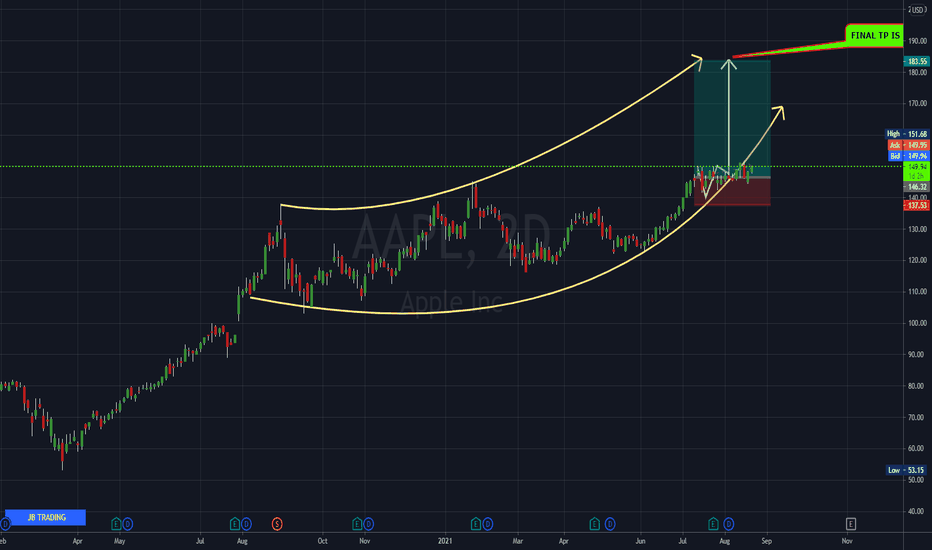Click the Low 53.15 price label
932x550 pixels.
pos(907,470)
